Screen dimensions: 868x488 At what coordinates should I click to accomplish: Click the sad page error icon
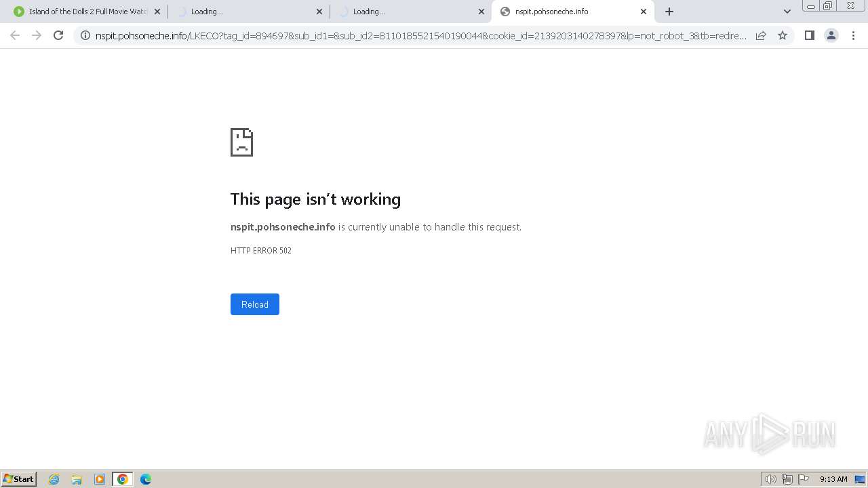point(241,142)
